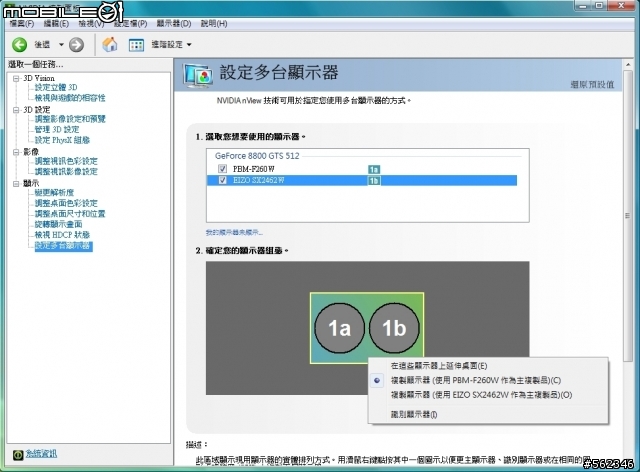Collapse the 3D 設定 tree node
Screen dimensions: 640x472
coord(16,110)
